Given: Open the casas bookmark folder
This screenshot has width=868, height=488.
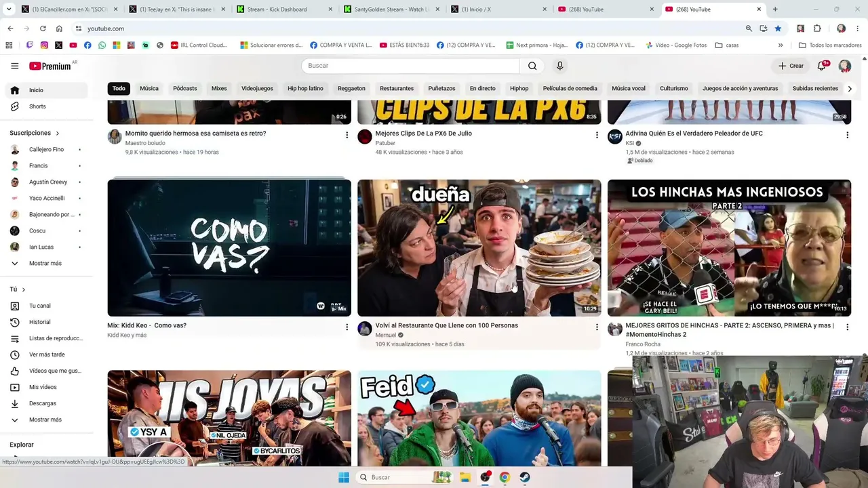Looking at the screenshot, I should [727, 45].
